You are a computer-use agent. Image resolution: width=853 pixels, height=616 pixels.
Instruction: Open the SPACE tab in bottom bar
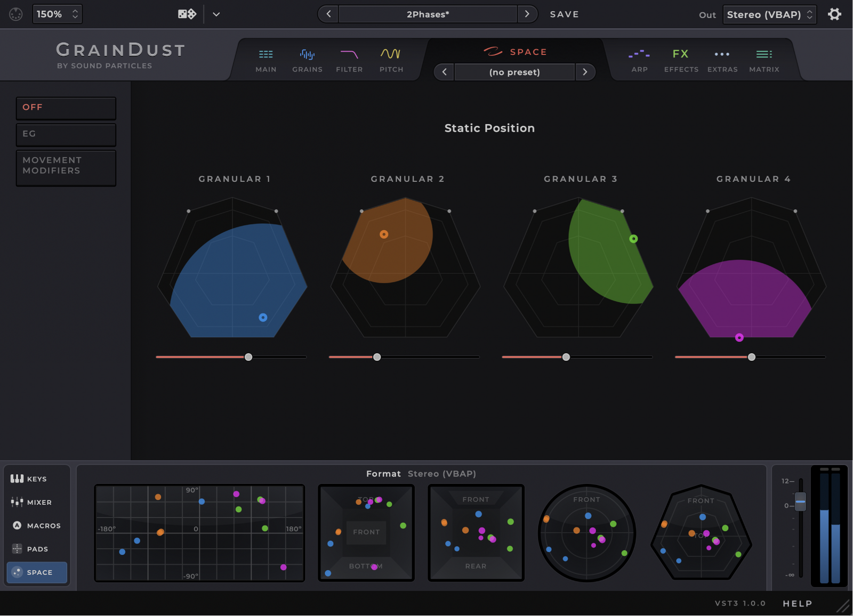[37, 572]
